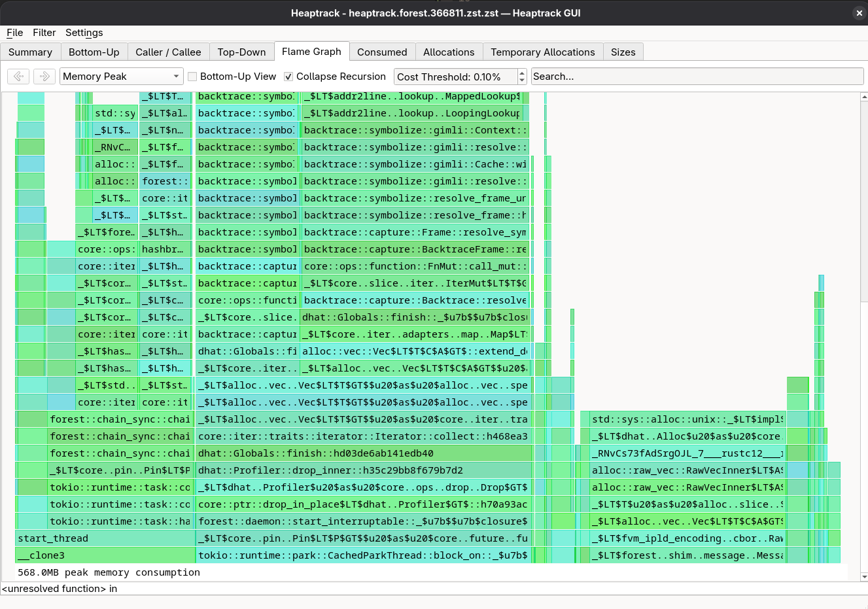The width and height of the screenshot is (868, 609).
Task: Switch to the Temporary Allocations tab
Action: pos(543,52)
